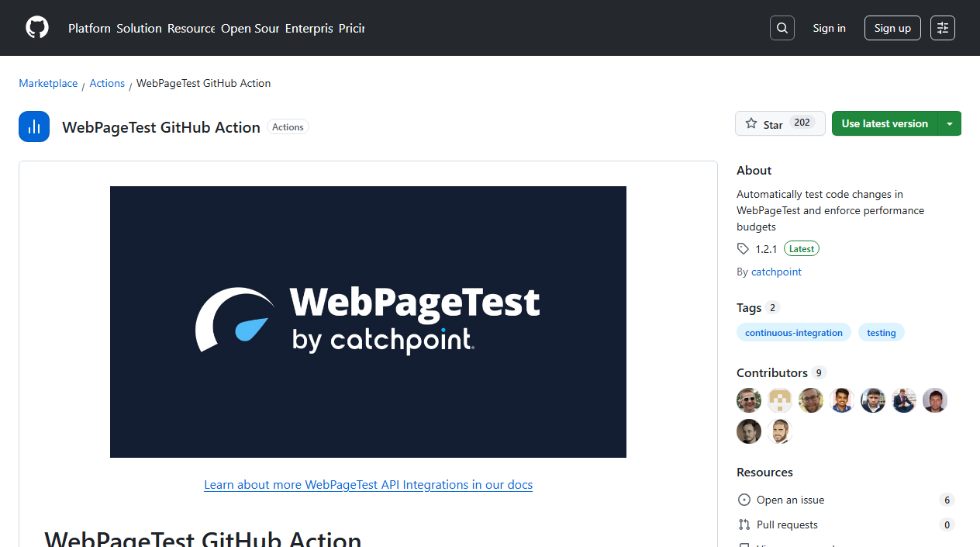980x547 pixels.
Task: Click the 202 star count
Action: click(x=802, y=123)
